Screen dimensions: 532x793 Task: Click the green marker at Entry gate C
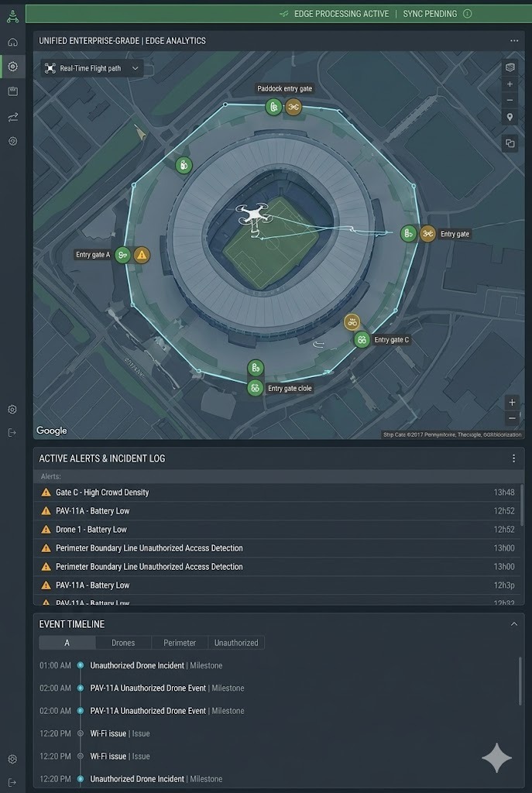(x=362, y=339)
